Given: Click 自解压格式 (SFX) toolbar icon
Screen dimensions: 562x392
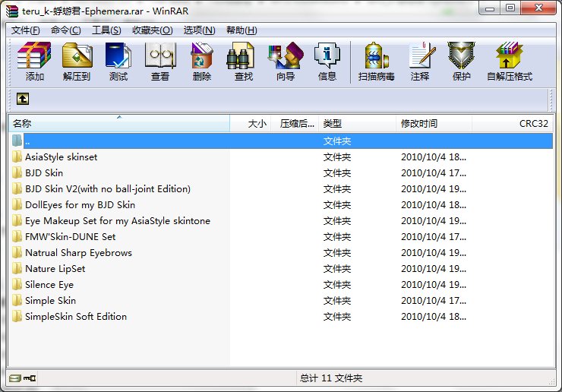Looking at the screenshot, I should [x=510, y=62].
